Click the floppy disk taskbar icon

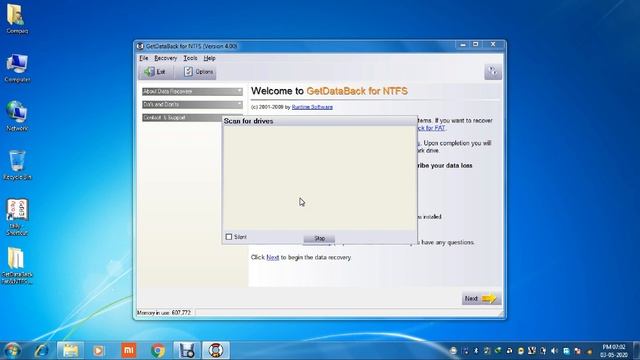pyautogui.click(x=187, y=351)
